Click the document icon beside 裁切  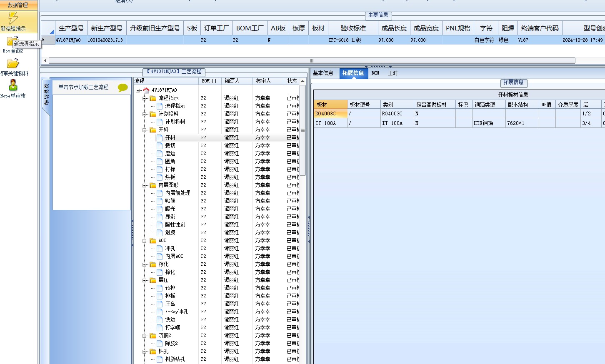pyautogui.click(x=160, y=145)
